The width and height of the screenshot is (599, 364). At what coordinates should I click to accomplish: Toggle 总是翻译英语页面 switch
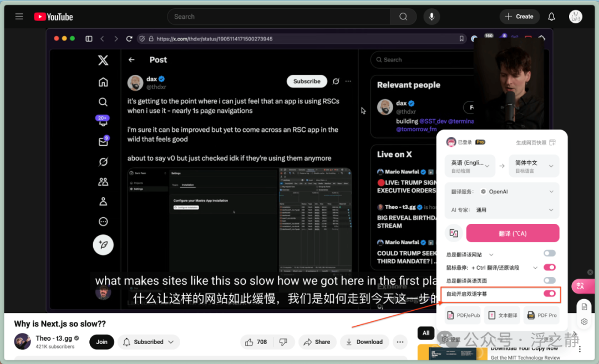pyautogui.click(x=549, y=280)
